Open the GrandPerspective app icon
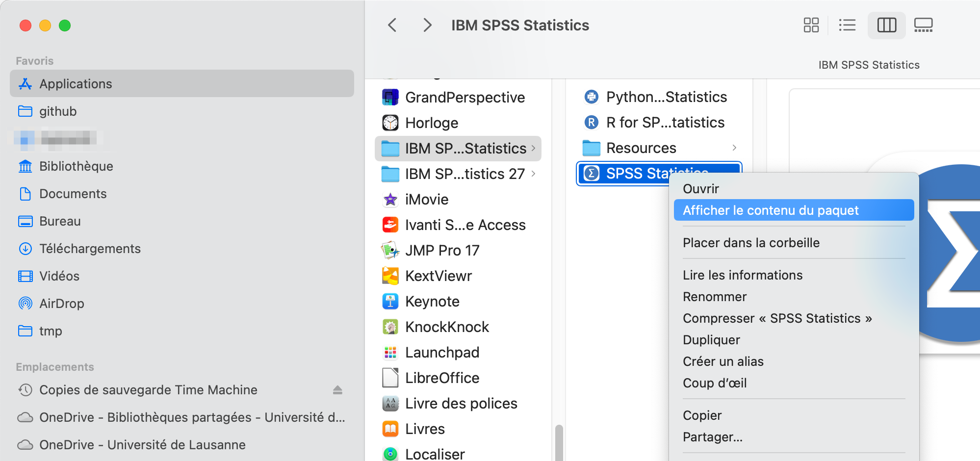Viewport: 980px width, 461px height. (390, 97)
